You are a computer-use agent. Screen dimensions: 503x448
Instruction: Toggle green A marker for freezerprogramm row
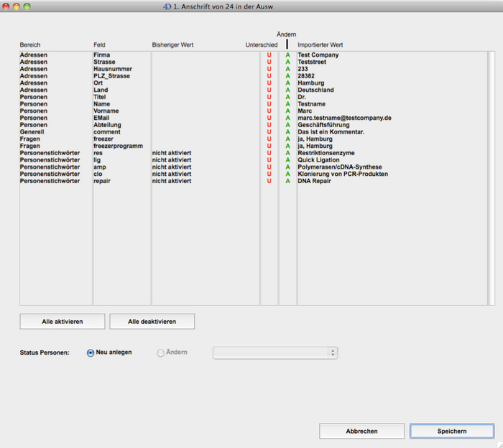coord(287,146)
